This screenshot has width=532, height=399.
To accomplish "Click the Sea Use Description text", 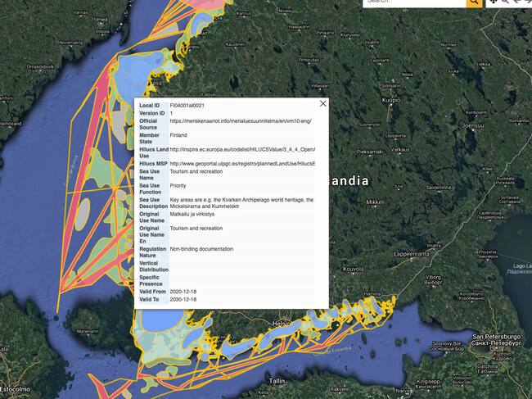I will coord(241,203).
